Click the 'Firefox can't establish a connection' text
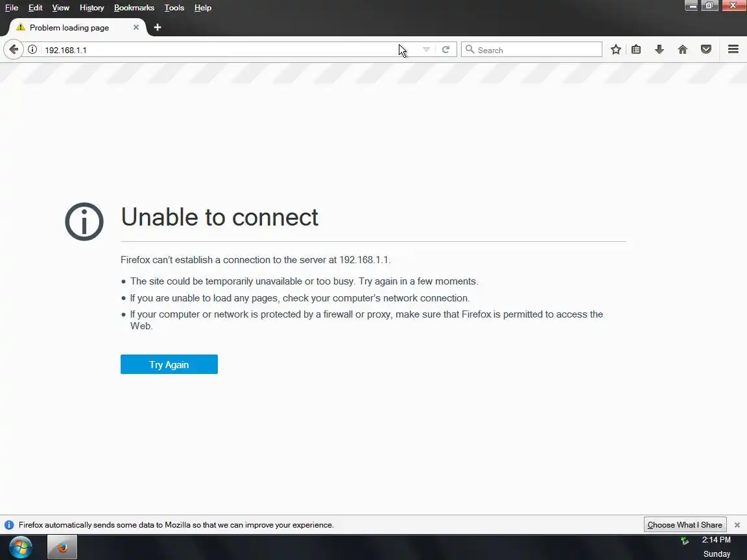 click(255, 260)
